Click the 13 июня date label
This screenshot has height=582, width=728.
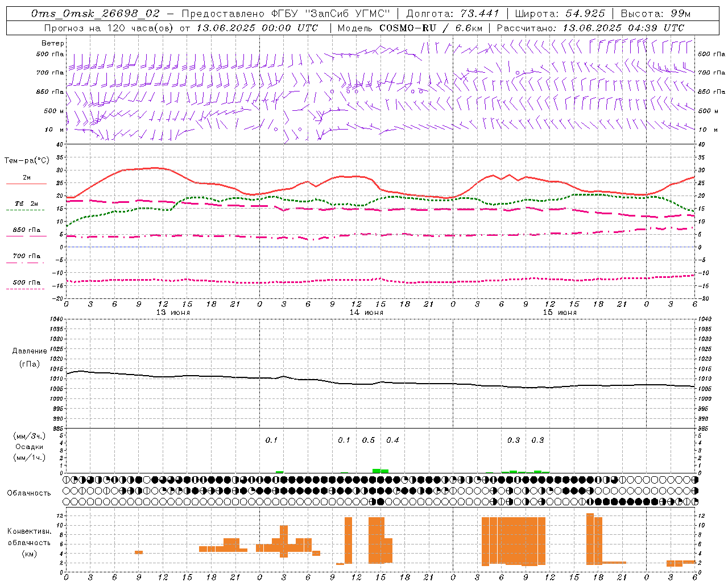pyautogui.click(x=173, y=313)
